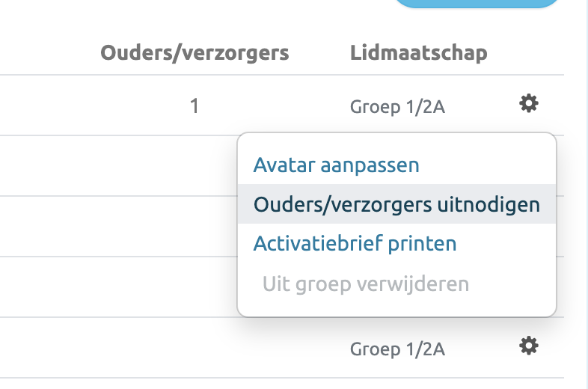This screenshot has height=389, width=588.
Task: Click the "Lidmaatschap" column header
Action: coord(418,53)
